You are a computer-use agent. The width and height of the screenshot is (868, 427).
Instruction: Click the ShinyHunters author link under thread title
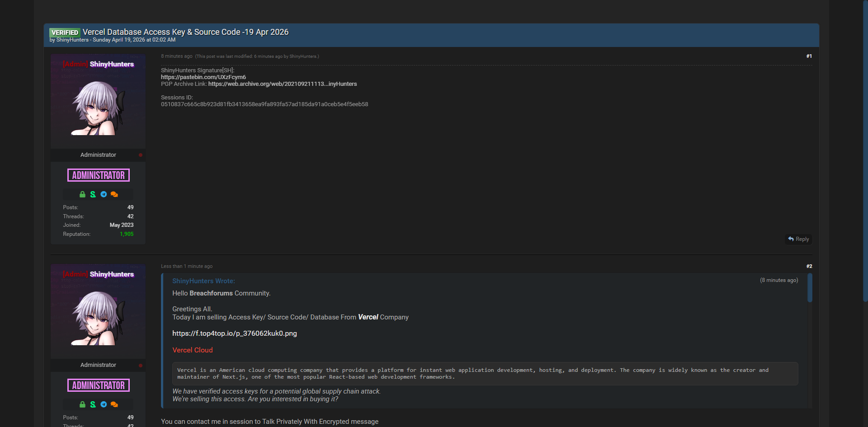(72, 40)
